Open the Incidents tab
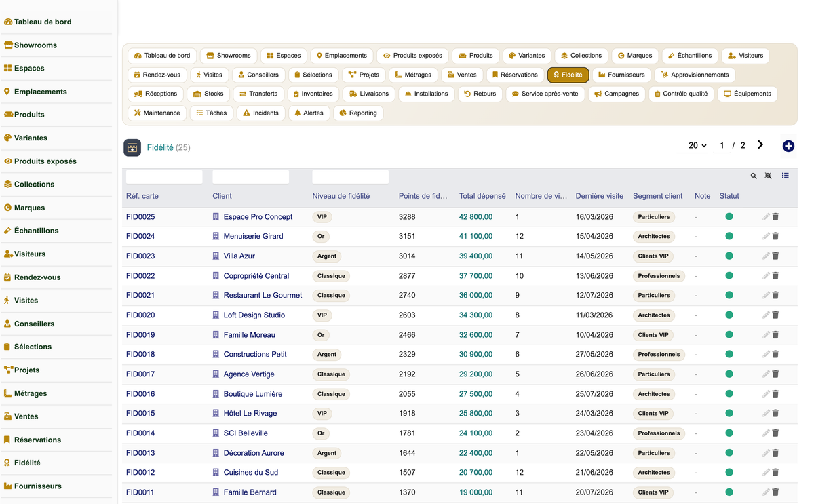Image resolution: width=814 pixels, height=504 pixels. (x=260, y=113)
